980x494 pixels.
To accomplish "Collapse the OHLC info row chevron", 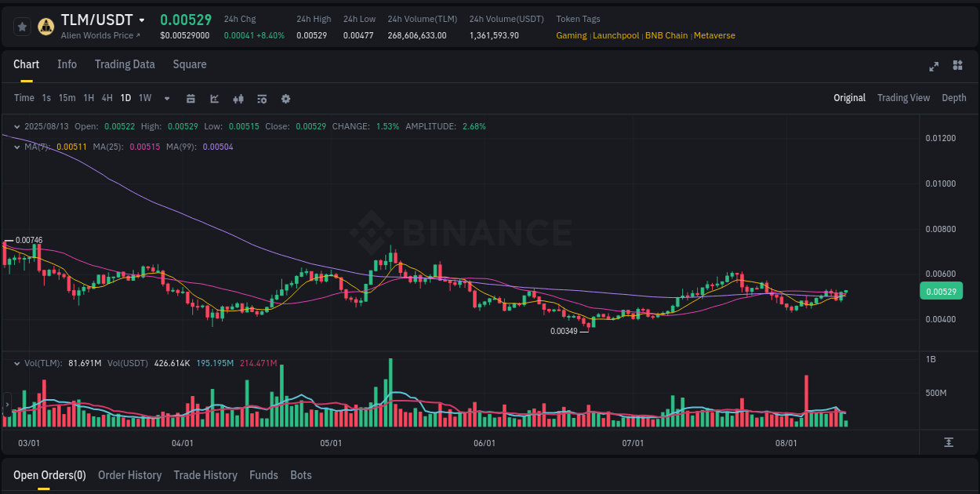I will 17,126.
